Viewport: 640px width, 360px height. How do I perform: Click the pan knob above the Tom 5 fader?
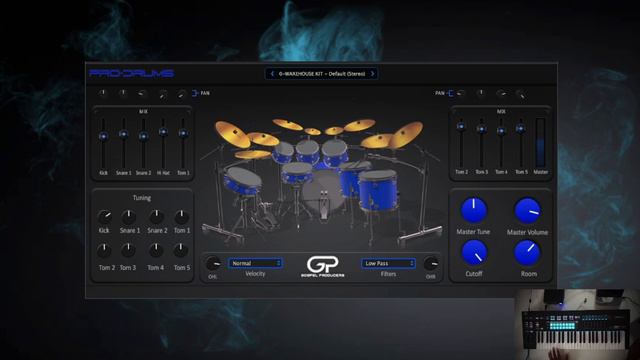coord(521,94)
